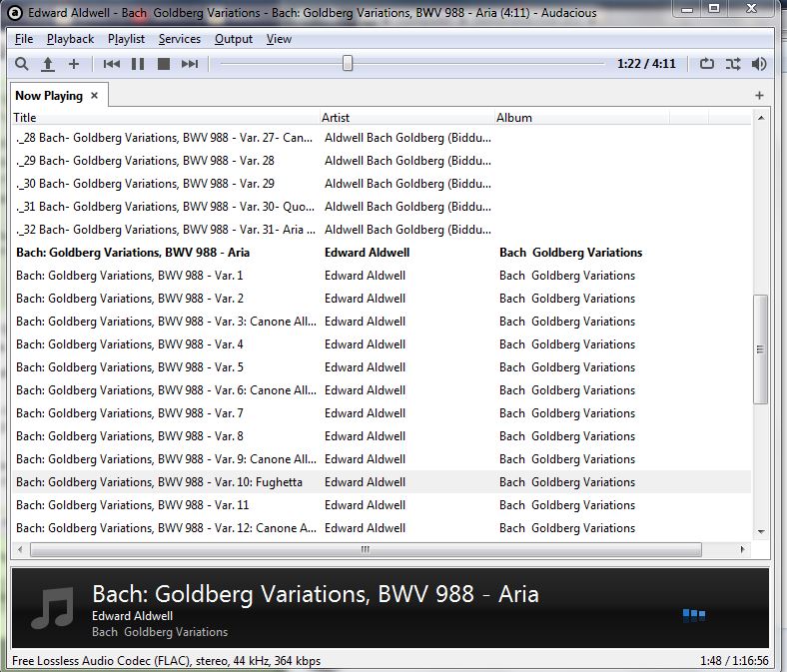787x672 pixels.
Task: Click the 'Aldwell Bach Goldberg (Biddu...' artist in Var. 28 row
Action: point(407,161)
